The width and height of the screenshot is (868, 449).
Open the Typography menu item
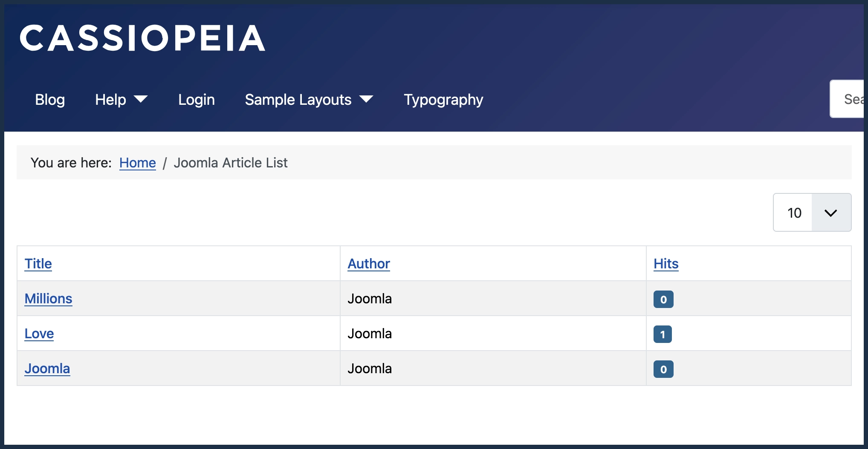point(443,99)
